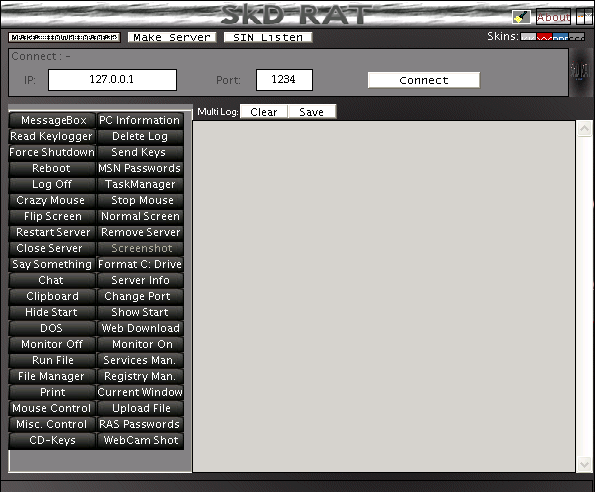Open the About dialog
The height and width of the screenshot is (492, 595).
(x=553, y=17)
